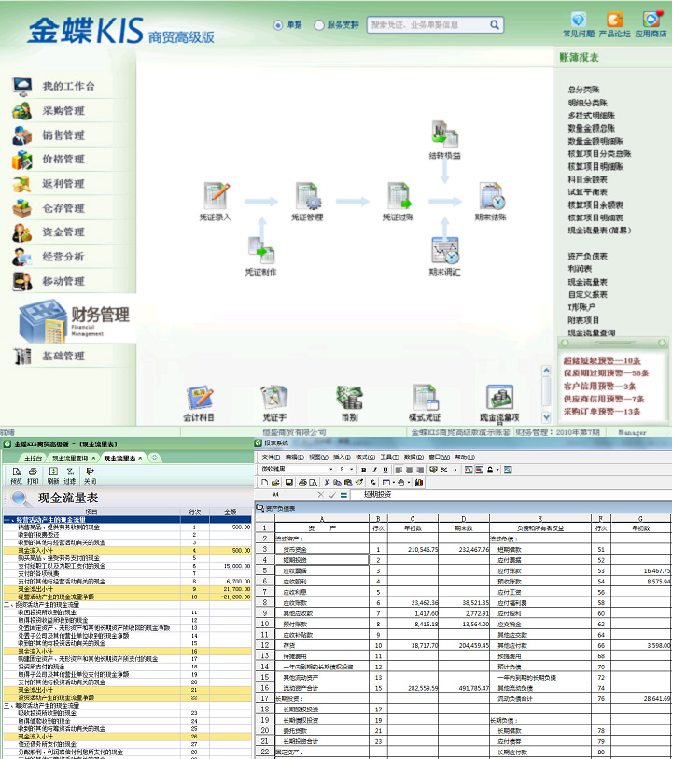Open the 期末结账 period closing icon

point(492,196)
